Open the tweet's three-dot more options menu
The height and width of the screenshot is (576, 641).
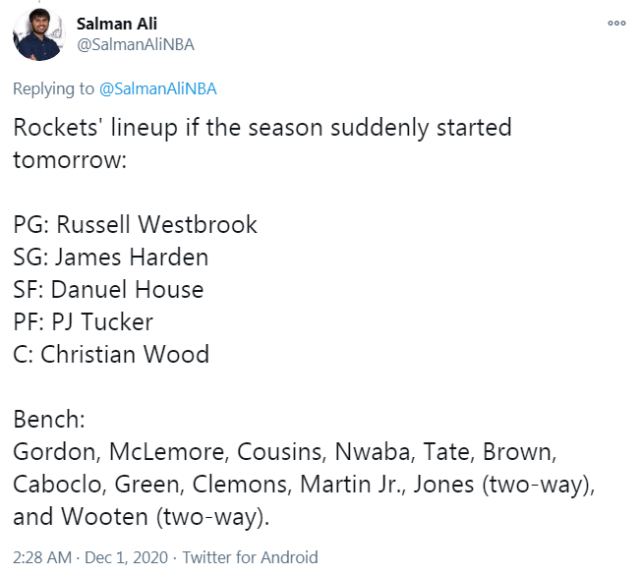pyautogui.click(x=616, y=23)
